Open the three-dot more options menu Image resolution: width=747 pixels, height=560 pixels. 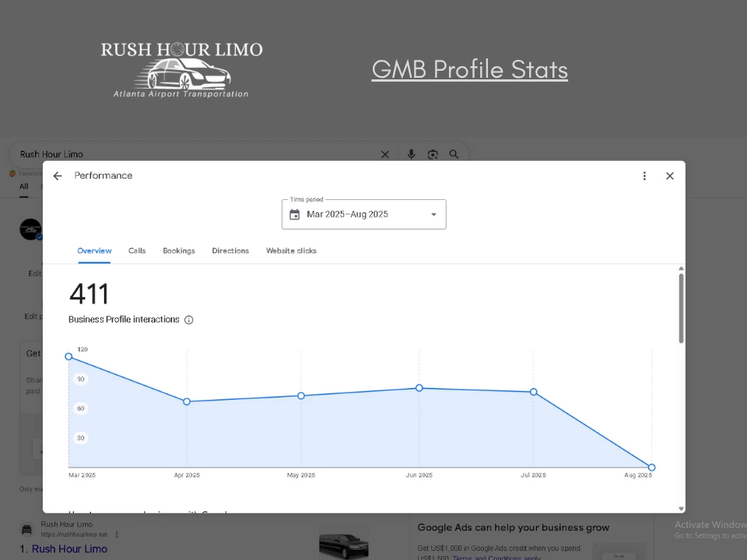coord(644,176)
